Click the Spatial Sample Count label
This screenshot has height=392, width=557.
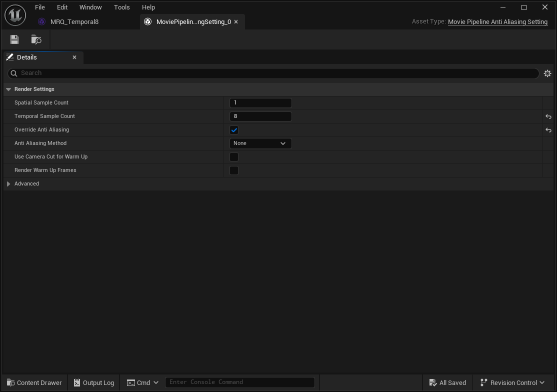[41, 102]
